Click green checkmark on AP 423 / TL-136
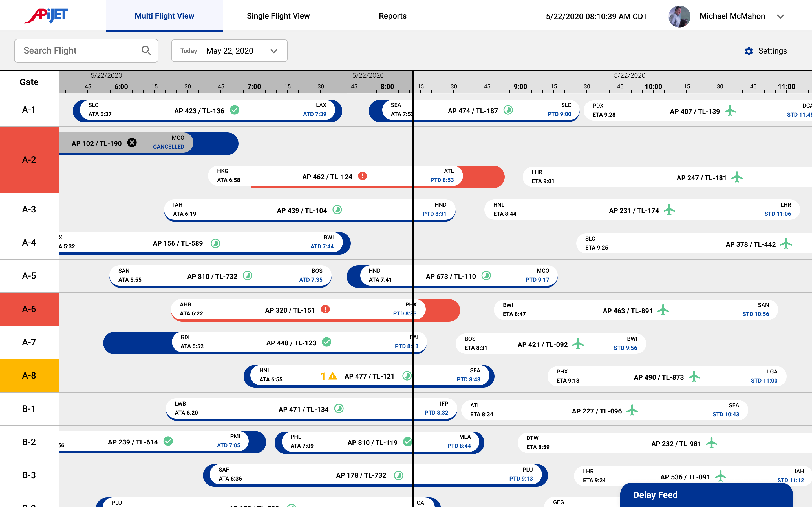The image size is (812, 507). pyautogui.click(x=235, y=110)
